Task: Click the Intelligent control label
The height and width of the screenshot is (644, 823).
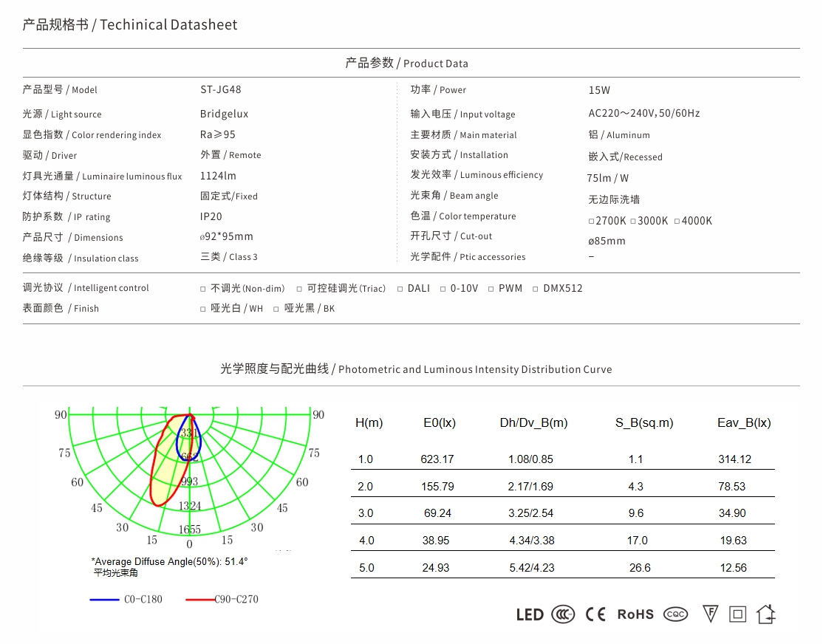Action: click(86, 287)
